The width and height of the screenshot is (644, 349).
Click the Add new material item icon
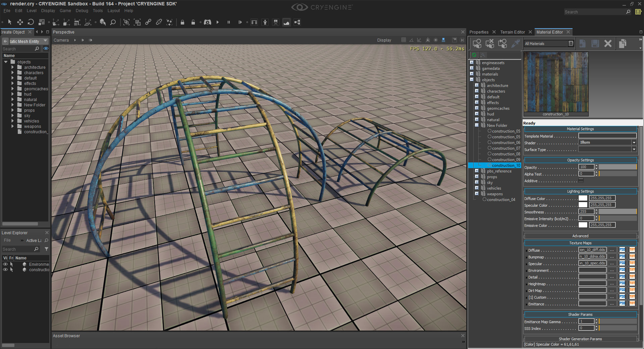tap(583, 44)
